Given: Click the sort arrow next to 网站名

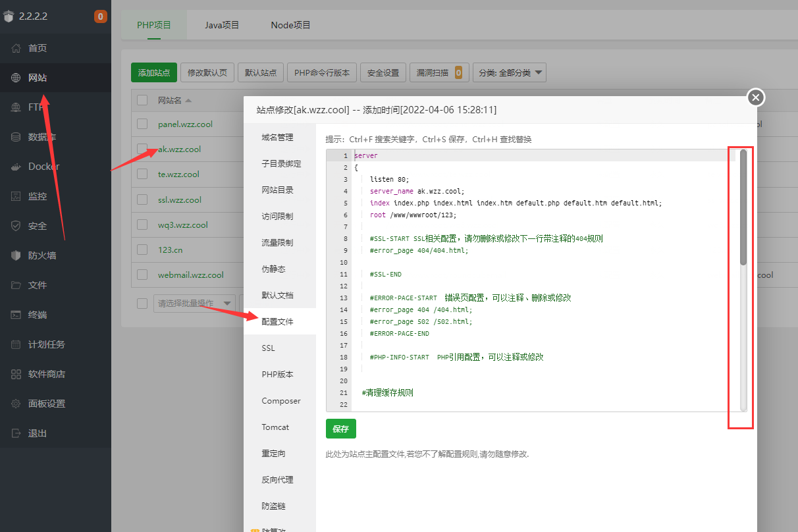Looking at the screenshot, I should [188, 101].
